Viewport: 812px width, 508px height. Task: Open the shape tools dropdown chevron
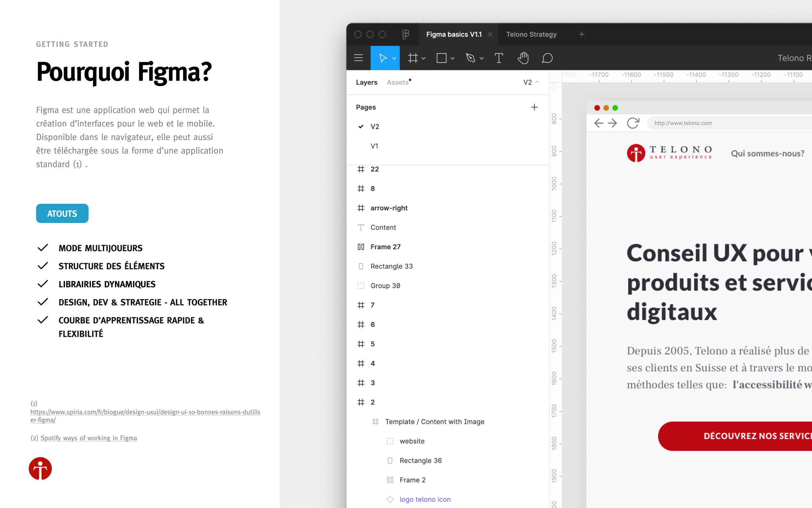(452, 59)
